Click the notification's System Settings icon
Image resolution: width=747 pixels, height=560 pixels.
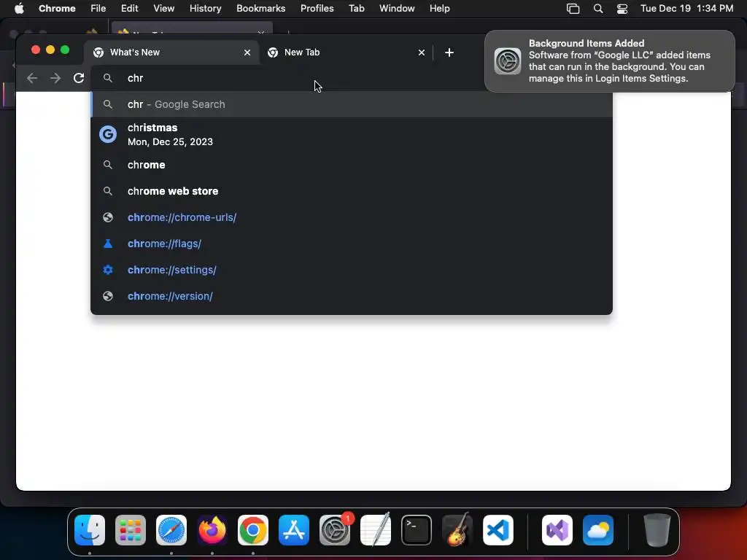click(508, 61)
